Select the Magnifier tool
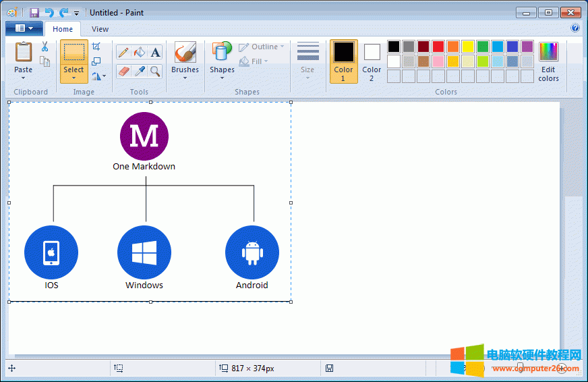This screenshot has width=588, height=382. pyautogui.click(x=155, y=71)
